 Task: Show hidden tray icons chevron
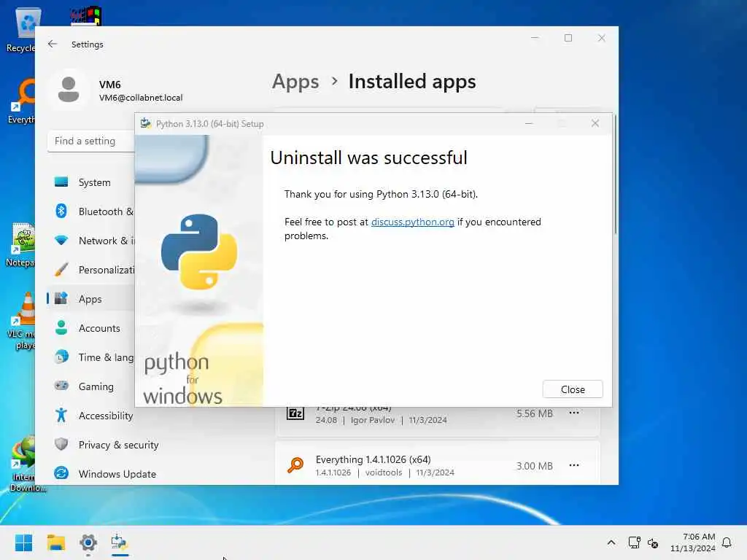pos(611,542)
